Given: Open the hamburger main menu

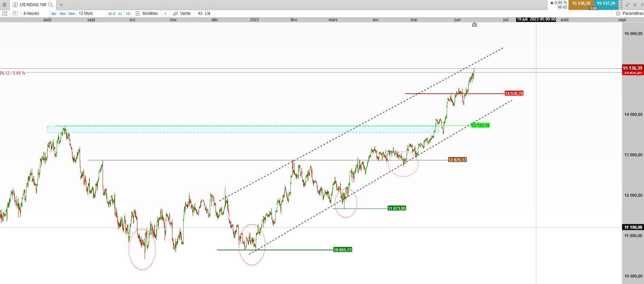Looking at the screenshot, I should (4, 5).
